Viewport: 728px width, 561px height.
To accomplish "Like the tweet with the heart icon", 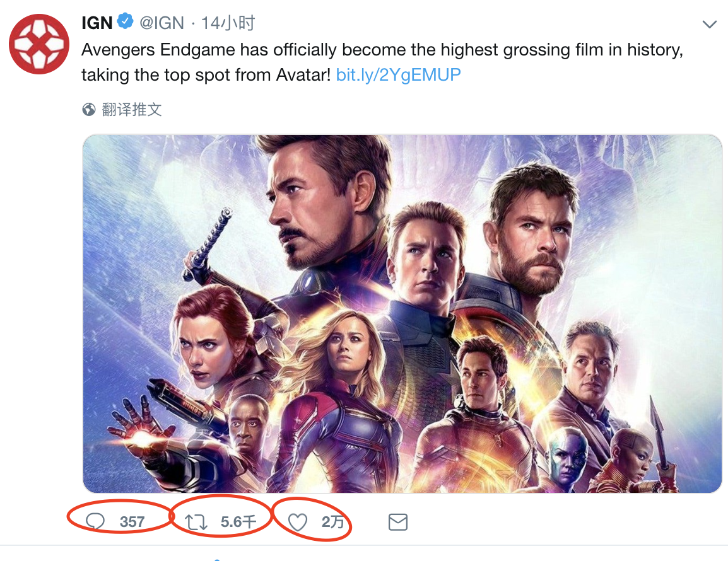I will 297,522.
